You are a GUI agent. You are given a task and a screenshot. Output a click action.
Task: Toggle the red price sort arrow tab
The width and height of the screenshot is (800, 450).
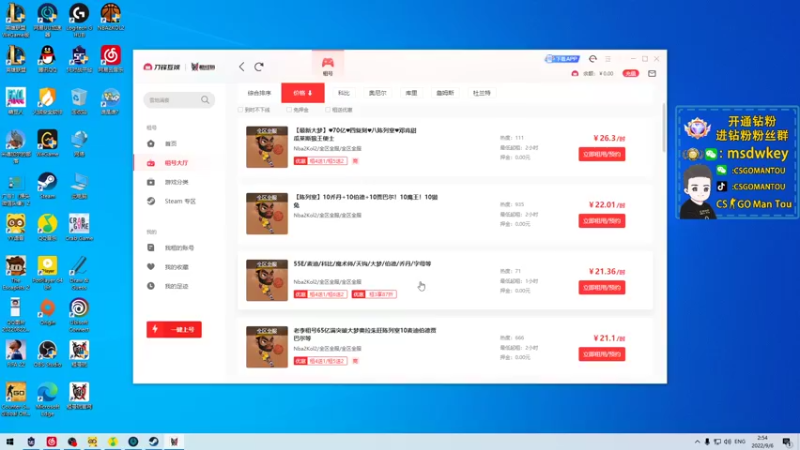click(x=303, y=93)
